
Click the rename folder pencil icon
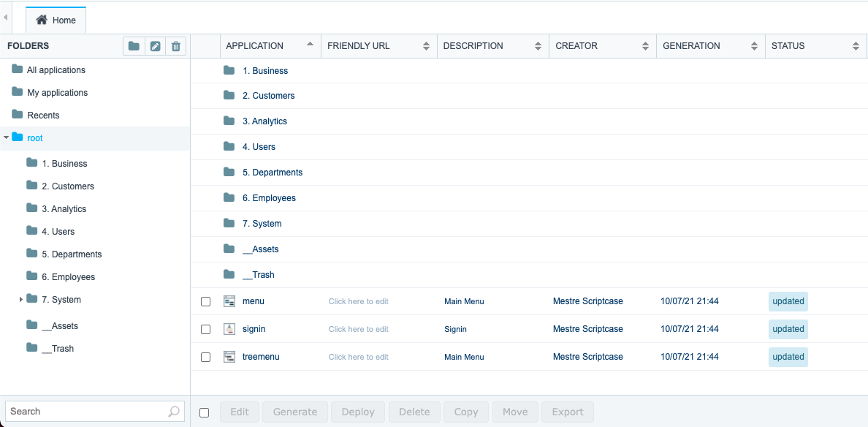[155, 47]
